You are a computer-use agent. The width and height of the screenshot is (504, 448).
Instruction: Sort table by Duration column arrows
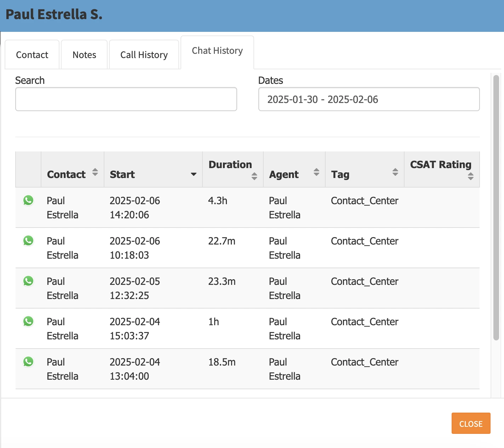tap(254, 176)
